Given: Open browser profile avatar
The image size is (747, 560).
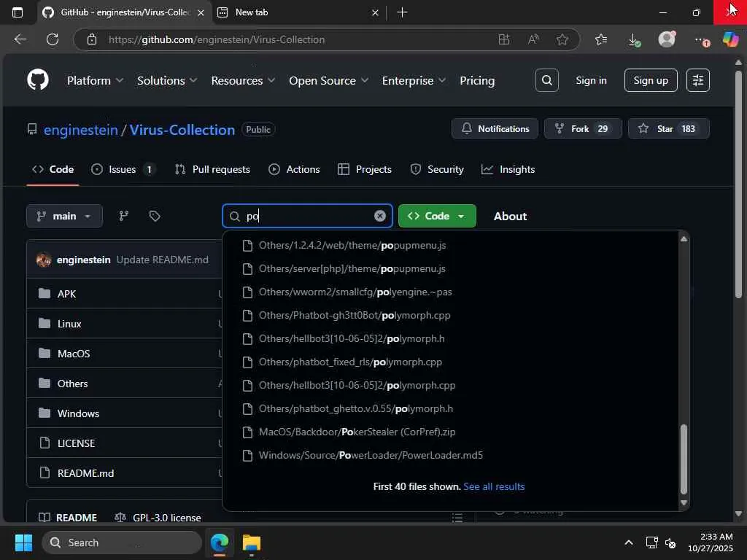Looking at the screenshot, I should pyautogui.click(x=667, y=39).
